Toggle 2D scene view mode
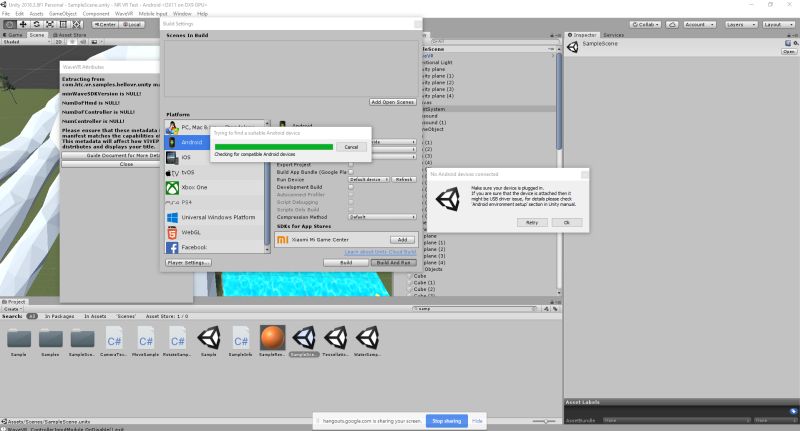 [x=59, y=42]
